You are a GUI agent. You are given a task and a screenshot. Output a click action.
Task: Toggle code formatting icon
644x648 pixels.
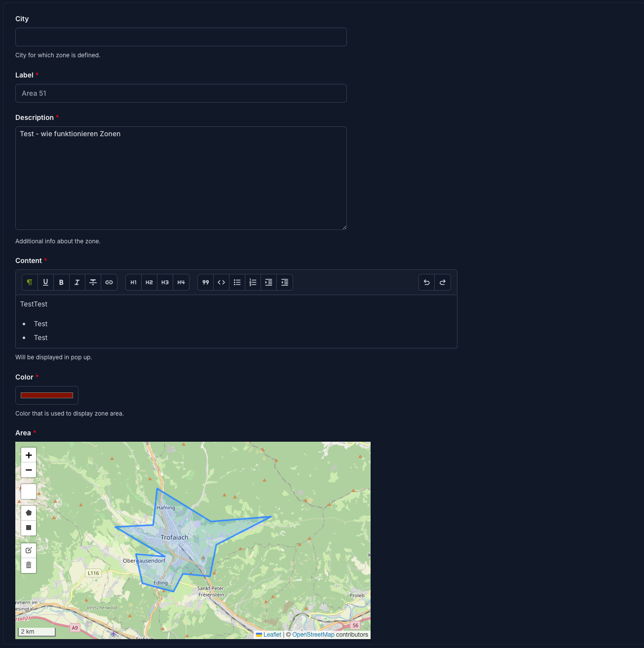[x=221, y=282]
